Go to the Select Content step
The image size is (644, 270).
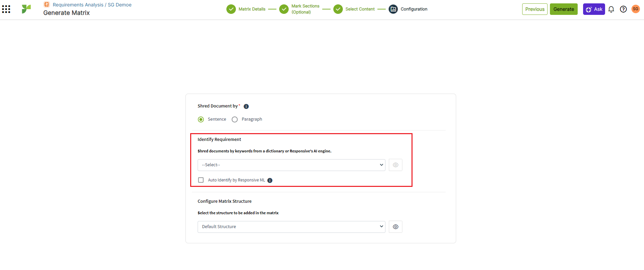coord(360,9)
